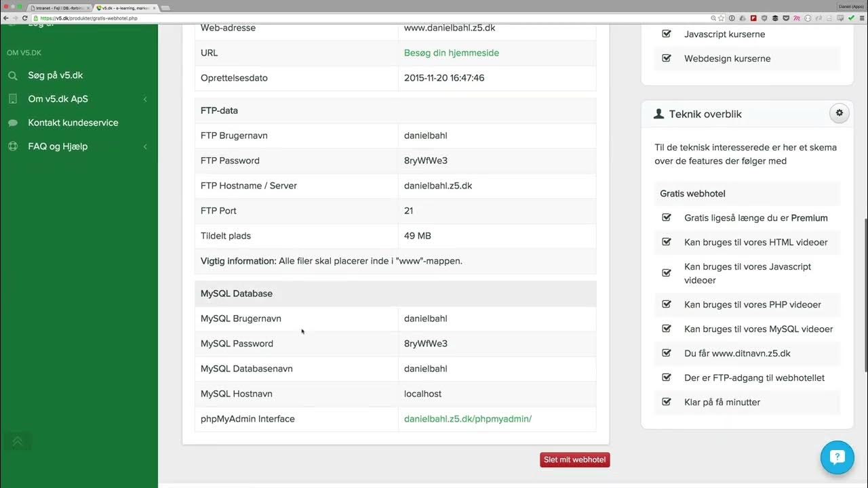This screenshot has height=488, width=868.
Task: Toggle the checkmark next to Der er FTP-adgang til webhotellet
Action: (666, 378)
